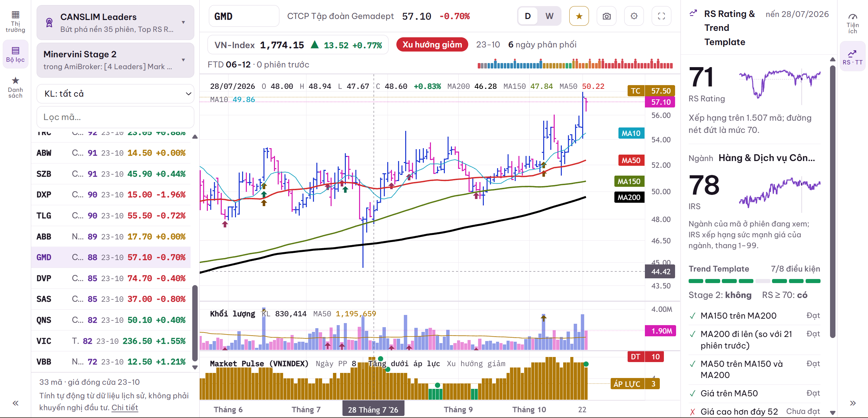Select the Bộ lọc filter sidebar icon
This screenshot has width=868, height=418.
pos(15,54)
